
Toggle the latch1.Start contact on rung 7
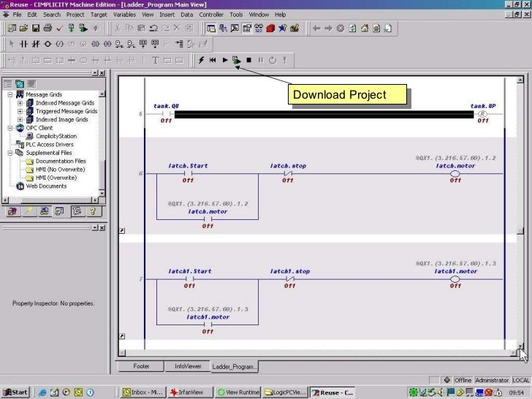coord(189,279)
